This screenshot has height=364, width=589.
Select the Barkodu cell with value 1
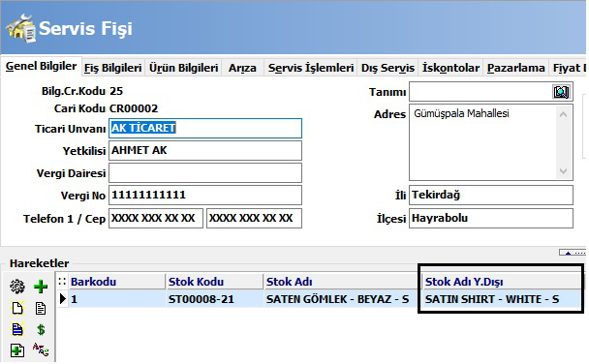pyautogui.click(x=116, y=299)
